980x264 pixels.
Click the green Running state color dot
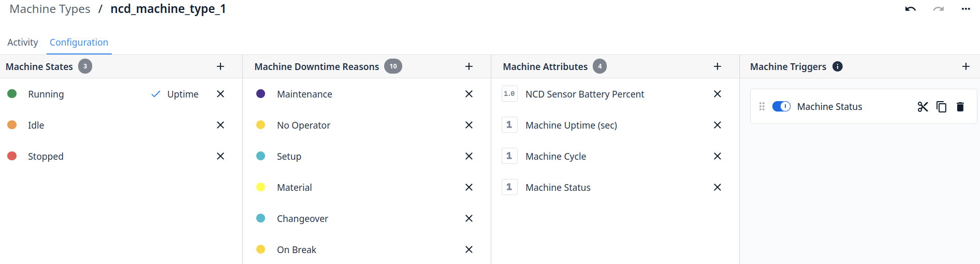pos(12,94)
